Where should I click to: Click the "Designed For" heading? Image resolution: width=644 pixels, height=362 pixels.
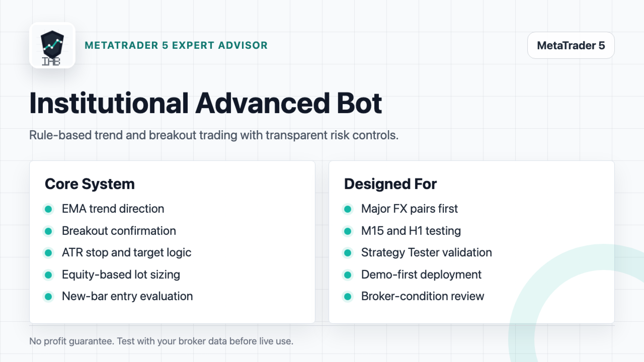(x=390, y=184)
